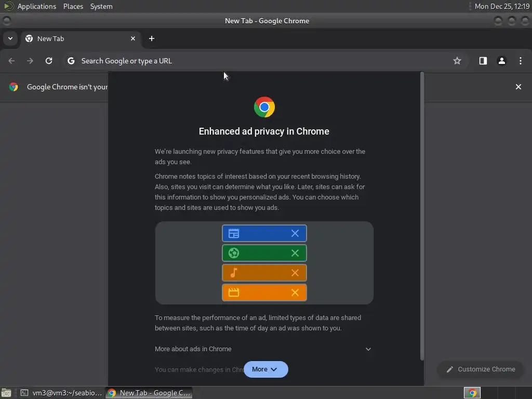The height and width of the screenshot is (399, 532).
Task: Click the chevron beside More about ads
Action: [x=368, y=349]
